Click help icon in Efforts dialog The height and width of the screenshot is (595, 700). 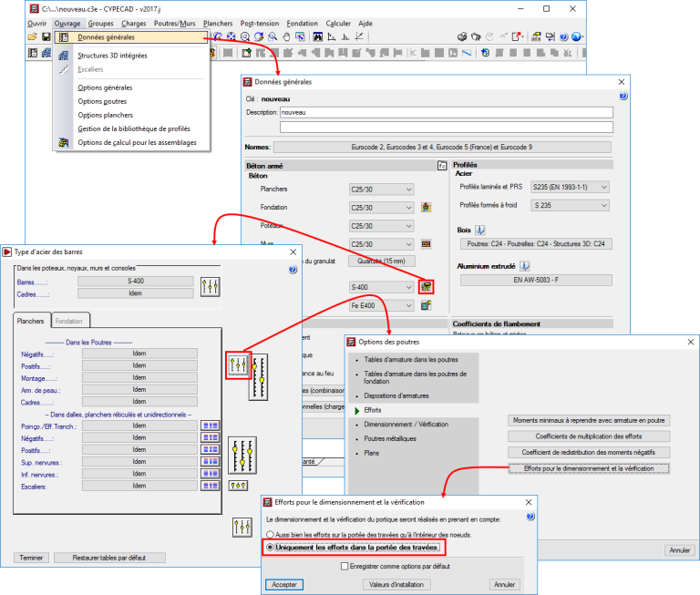pos(530,517)
